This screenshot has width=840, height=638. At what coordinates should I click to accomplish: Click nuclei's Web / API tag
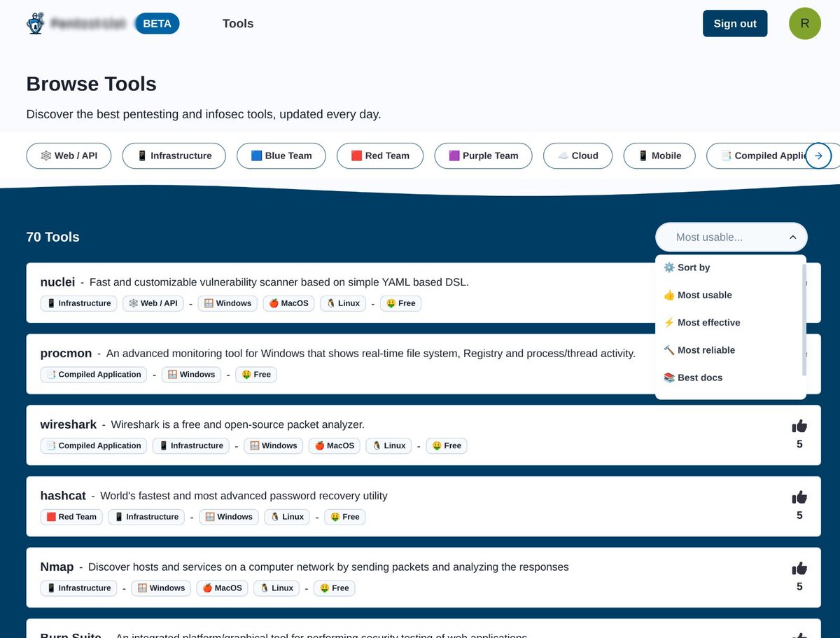pyautogui.click(x=153, y=303)
